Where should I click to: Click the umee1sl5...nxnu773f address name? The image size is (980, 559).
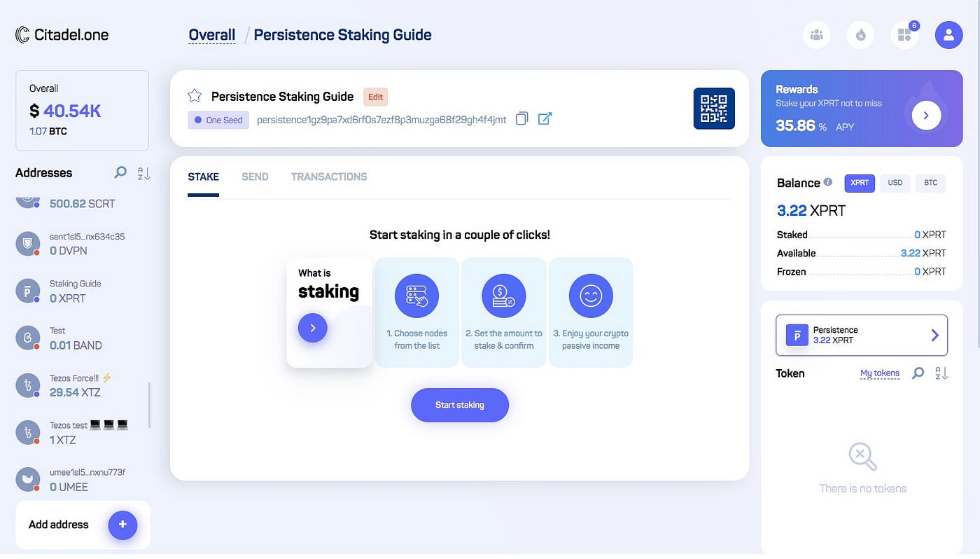coord(87,472)
